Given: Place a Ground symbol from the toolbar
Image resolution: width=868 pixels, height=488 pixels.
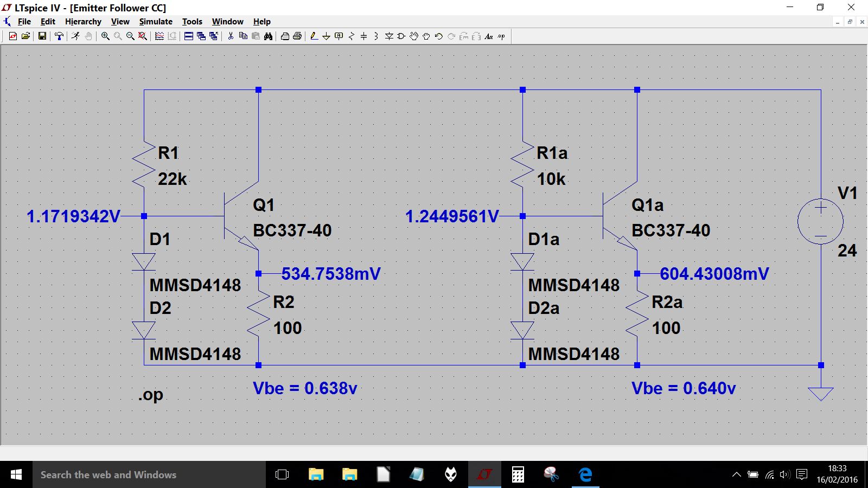Looking at the screenshot, I should coord(326,36).
